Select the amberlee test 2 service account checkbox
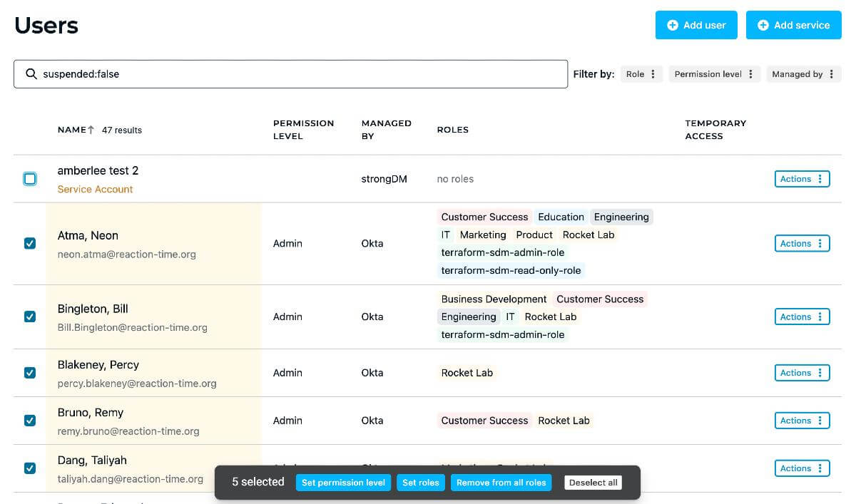This screenshot has width=856, height=504. pos(30,178)
